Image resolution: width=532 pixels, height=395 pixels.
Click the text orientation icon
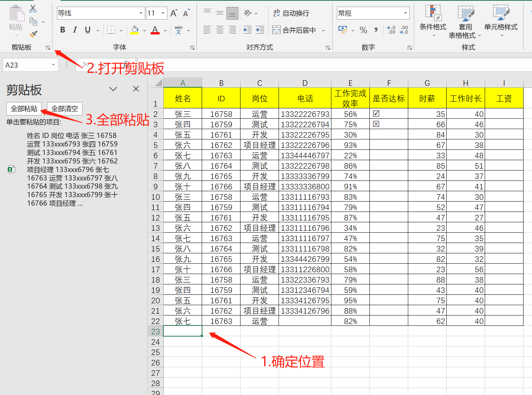click(x=248, y=13)
